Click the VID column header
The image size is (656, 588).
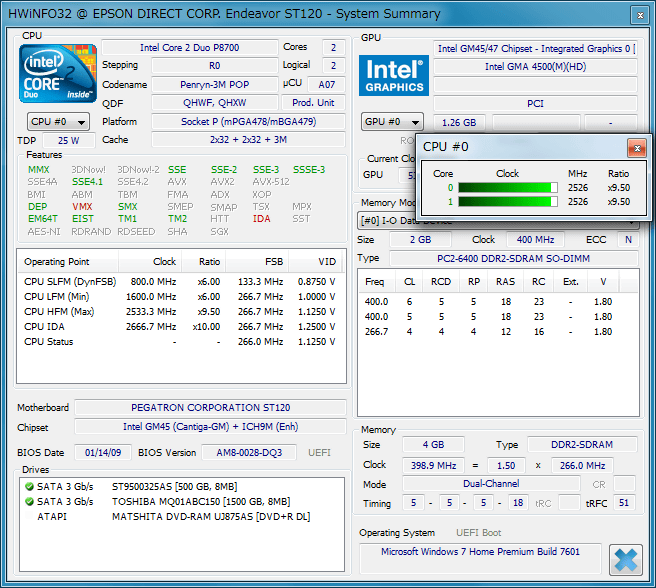click(315, 262)
